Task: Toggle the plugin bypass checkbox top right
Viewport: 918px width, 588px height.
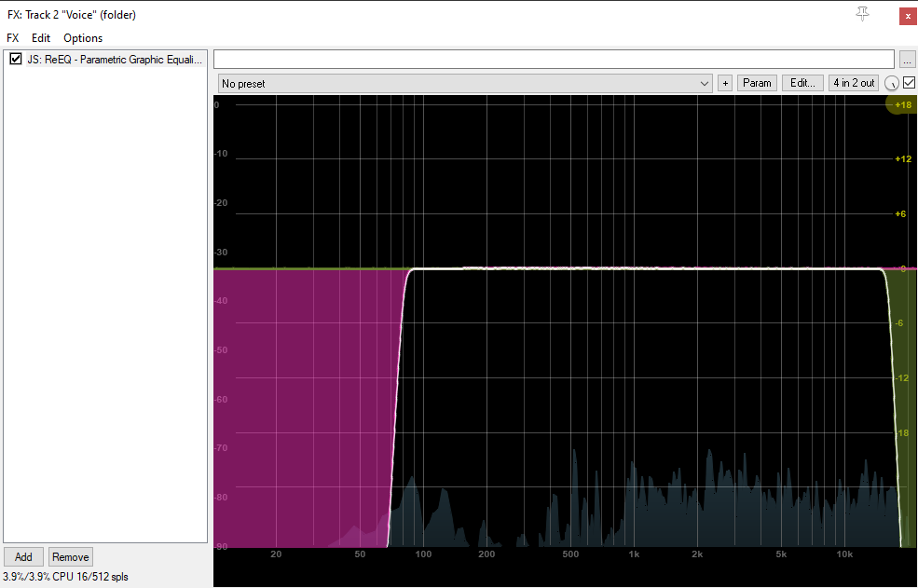Action: (910, 83)
